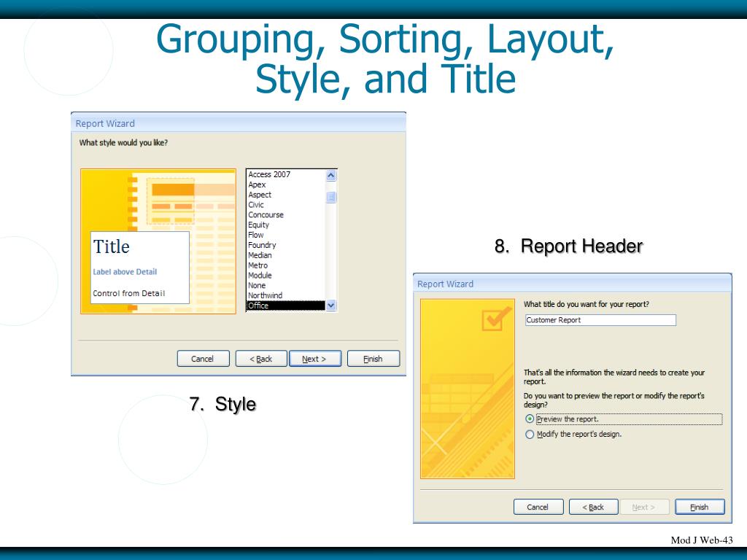Click Back in the style wizard dialog

(x=261, y=359)
